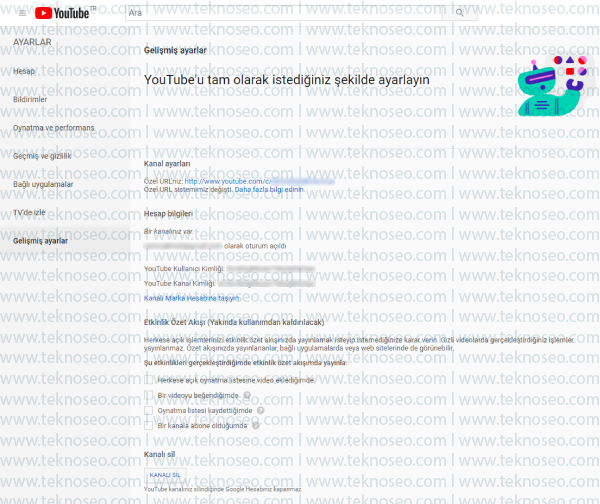Open TV'de izle section
Image resolution: width=600 pixels, height=504 pixels.
tap(29, 212)
